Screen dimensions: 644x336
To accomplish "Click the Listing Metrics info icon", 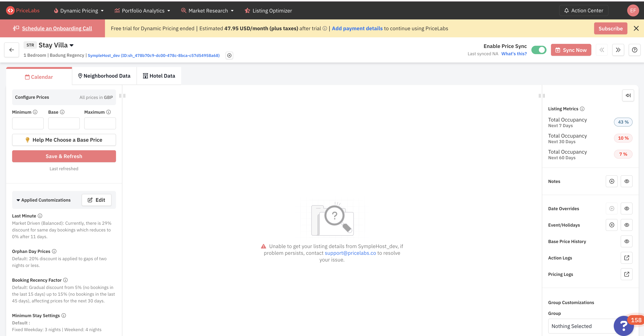I will click(582, 109).
